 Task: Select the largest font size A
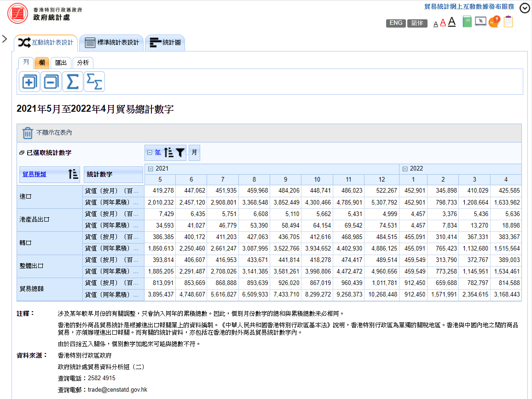(x=451, y=22)
